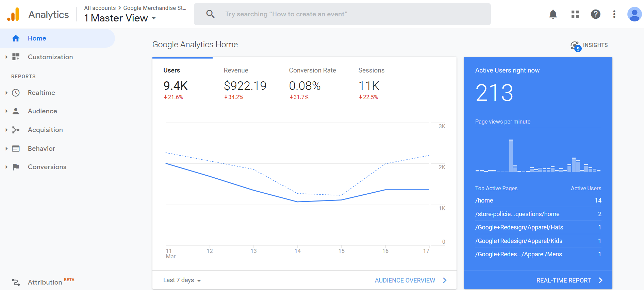Viewport: 644px width, 290px height.
Task: Select the Sessions metric tab
Action: click(371, 83)
